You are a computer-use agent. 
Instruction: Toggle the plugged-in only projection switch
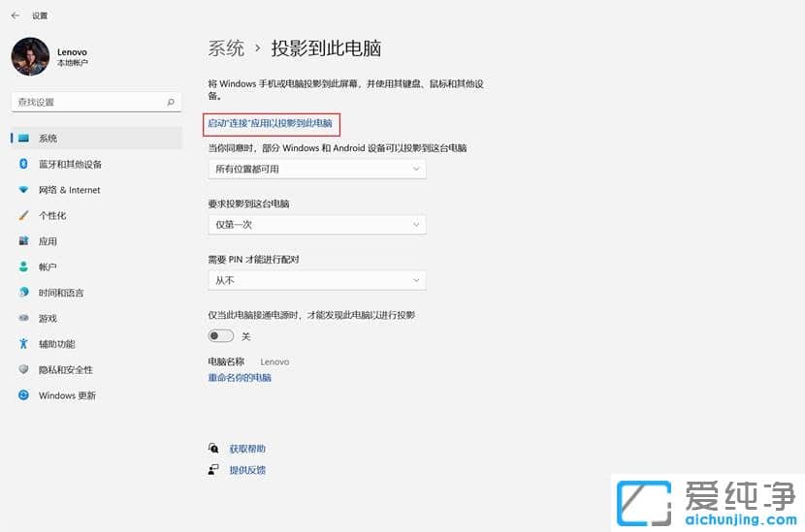tap(221, 336)
